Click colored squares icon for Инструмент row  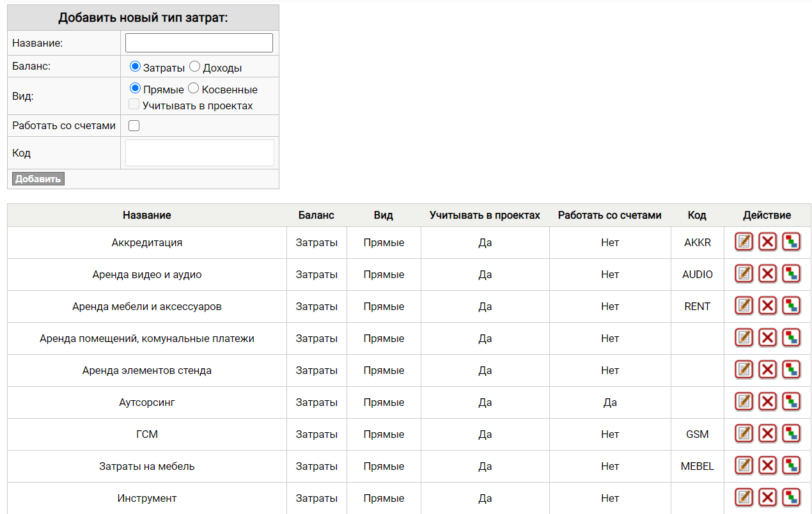pyautogui.click(x=792, y=497)
